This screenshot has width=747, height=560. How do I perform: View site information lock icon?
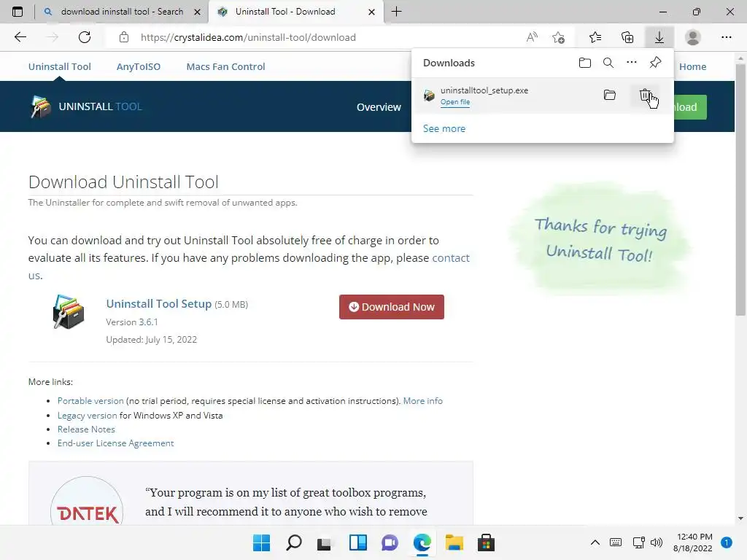pos(124,37)
